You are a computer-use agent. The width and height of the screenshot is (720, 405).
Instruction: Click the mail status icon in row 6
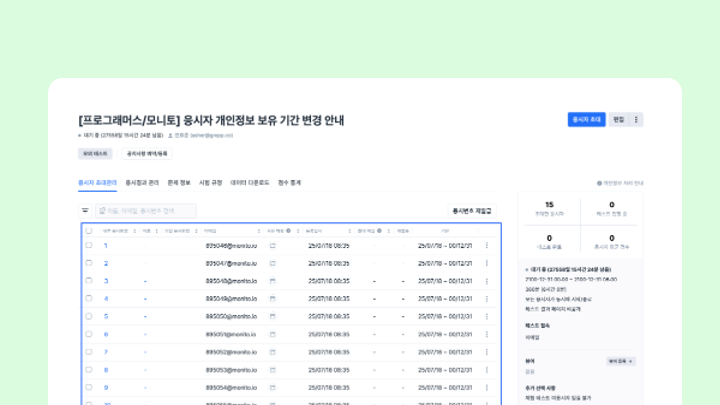pos(272,334)
